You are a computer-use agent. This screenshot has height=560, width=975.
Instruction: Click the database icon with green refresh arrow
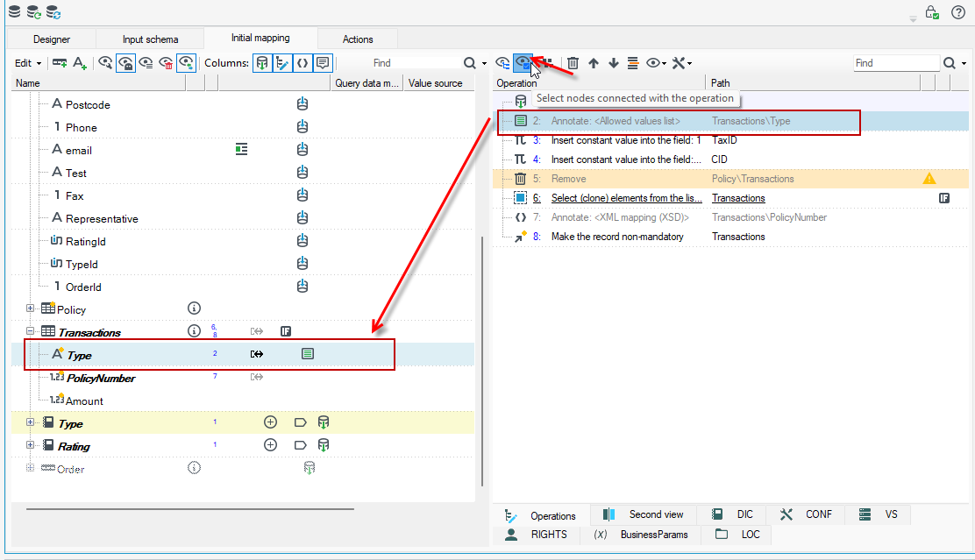(33, 11)
